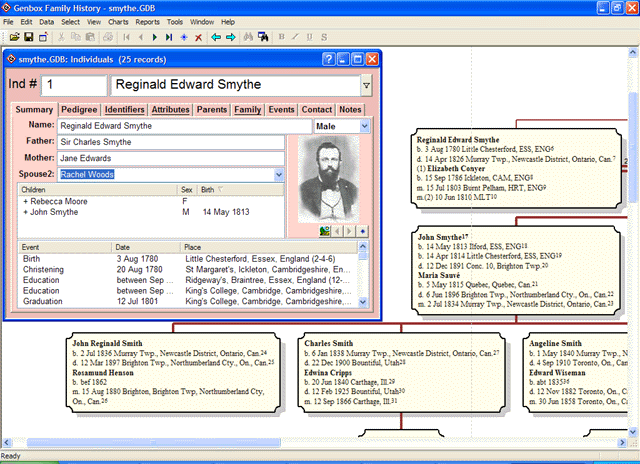Viewport: 640px width, 464px height.
Task: Click the chart vertical scroll up arrow
Action: tap(632, 53)
